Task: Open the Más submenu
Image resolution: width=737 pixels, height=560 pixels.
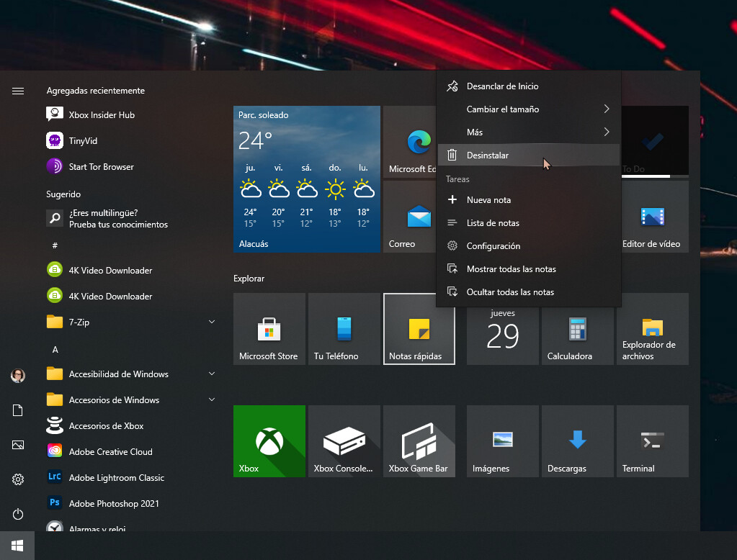Action: [x=529, y=132]
